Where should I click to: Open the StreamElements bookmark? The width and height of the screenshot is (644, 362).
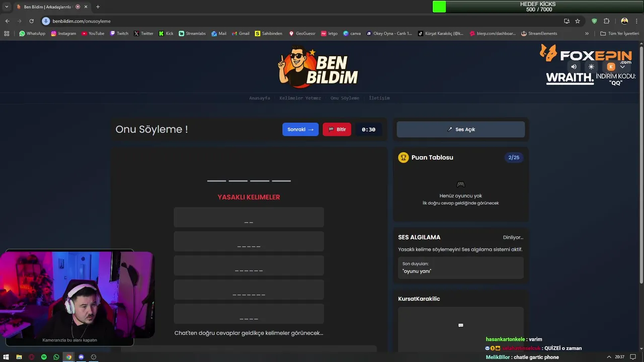coord(539,34)
